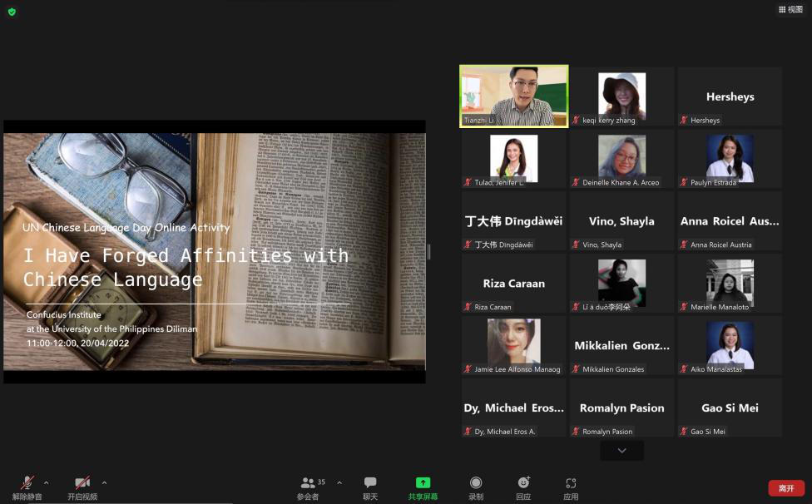Expand the caret next to participants count

[x=339, y=482]
